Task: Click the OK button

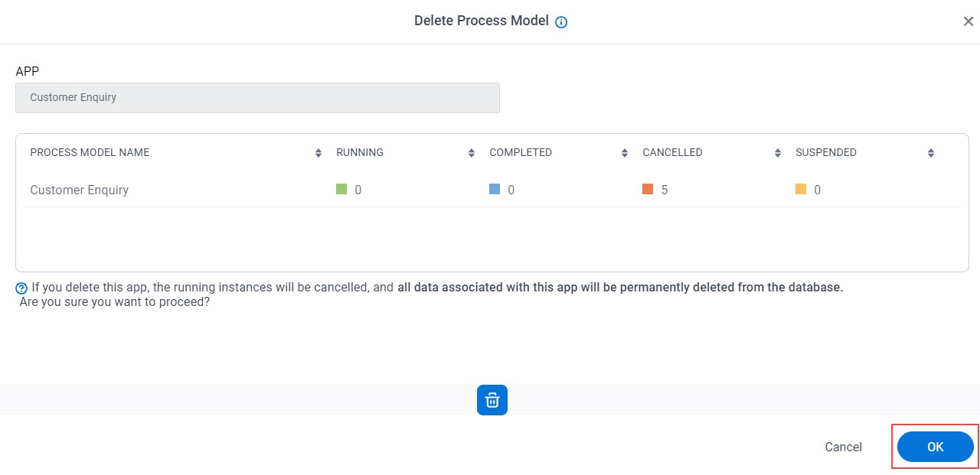Action: 936,447
